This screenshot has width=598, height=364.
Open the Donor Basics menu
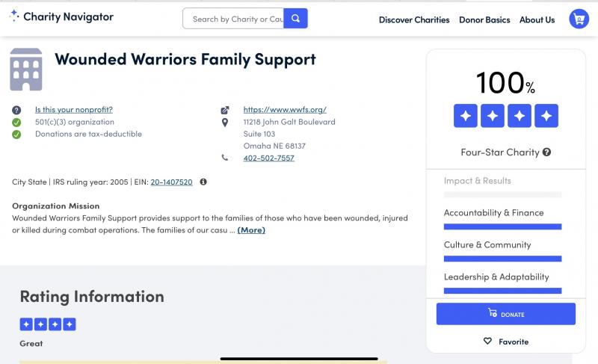point(484,20)
